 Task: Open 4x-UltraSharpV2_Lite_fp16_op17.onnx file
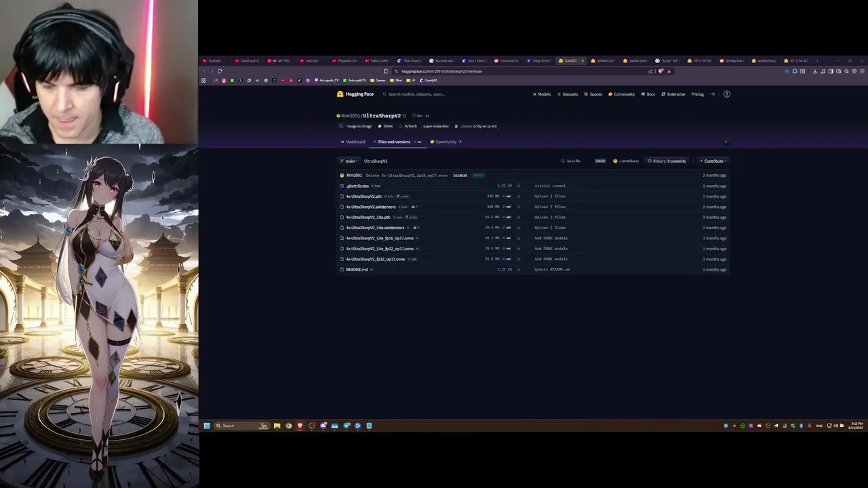(x=380, y=239)
